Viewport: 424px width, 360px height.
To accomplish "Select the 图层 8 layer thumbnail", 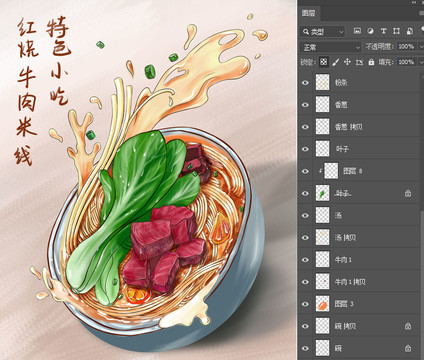I will click(x=331, y=171).
